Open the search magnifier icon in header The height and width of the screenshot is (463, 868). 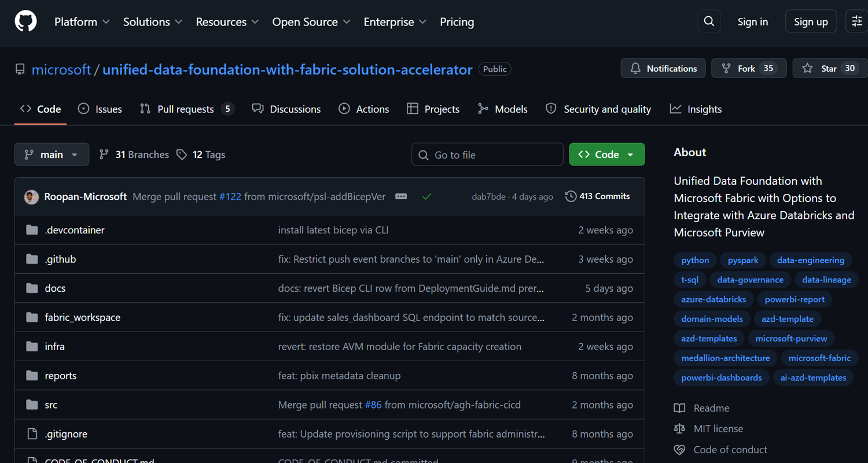pos(709,21)
